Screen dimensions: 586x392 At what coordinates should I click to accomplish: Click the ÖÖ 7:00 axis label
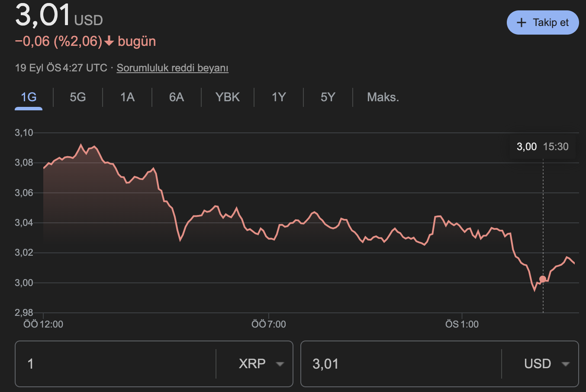(269, 324)
